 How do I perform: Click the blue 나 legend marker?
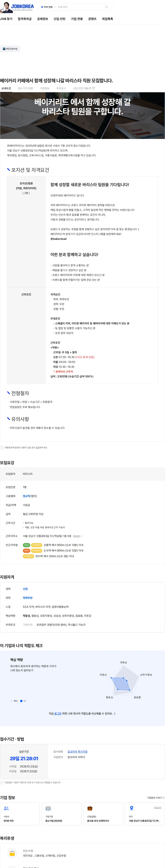click(21, 701)
